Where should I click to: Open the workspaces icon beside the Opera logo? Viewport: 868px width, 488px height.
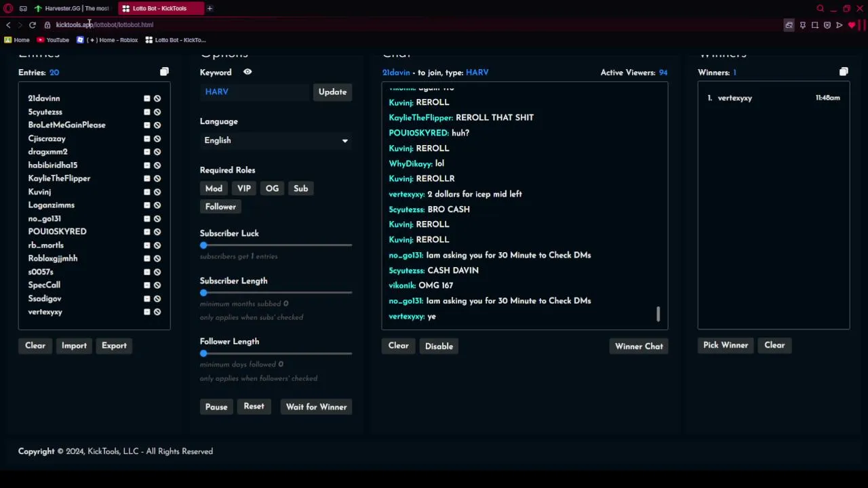point(23,8)
